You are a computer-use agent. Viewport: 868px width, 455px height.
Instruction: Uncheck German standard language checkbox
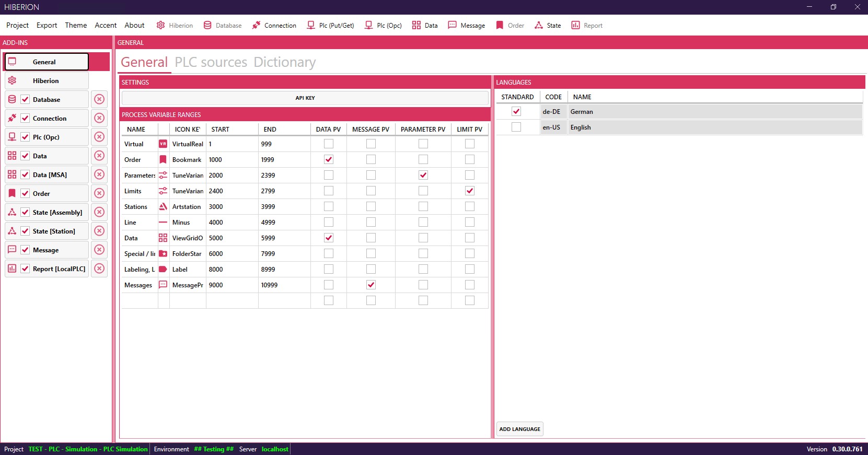(516, 111)
